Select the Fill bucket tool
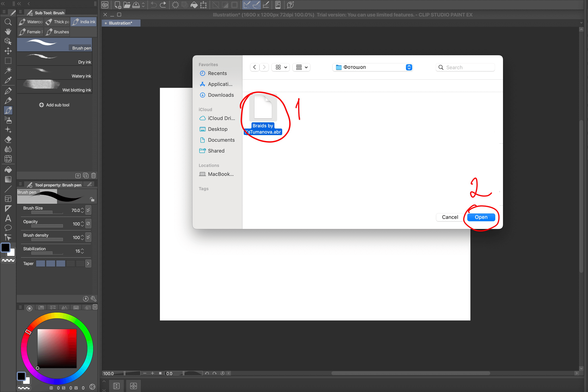The width and height of the screenshot is (588, 392). pyautogui.click(x=8, y=170)
